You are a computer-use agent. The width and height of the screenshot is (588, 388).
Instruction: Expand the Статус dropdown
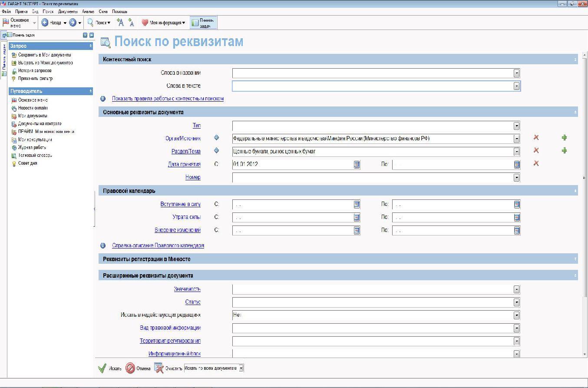pyautogui.click(x=516, y=302)
